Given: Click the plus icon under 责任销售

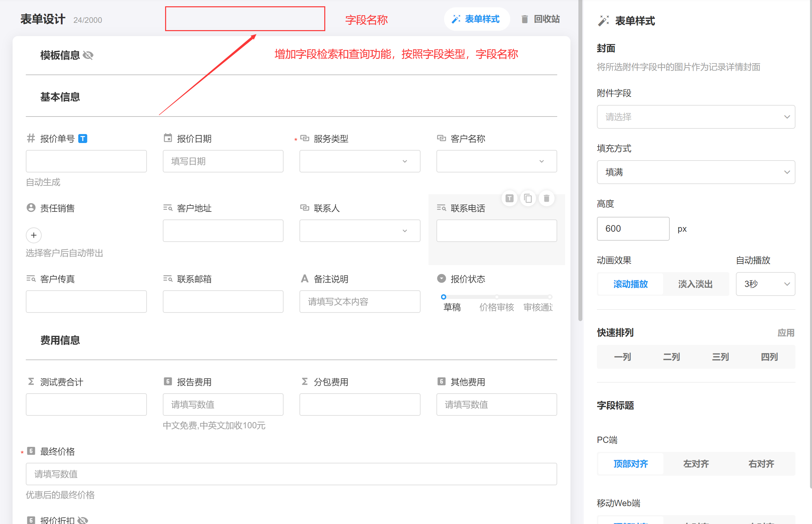Looking at the screenshot, I should tap(34, 235).
